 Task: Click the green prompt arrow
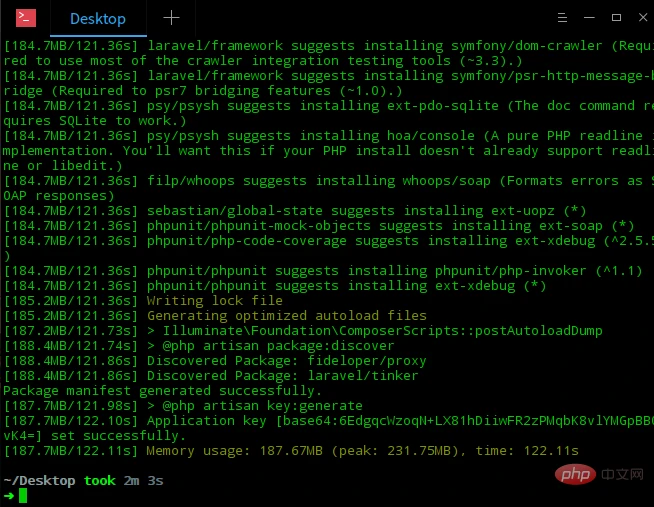pos(9,496)
